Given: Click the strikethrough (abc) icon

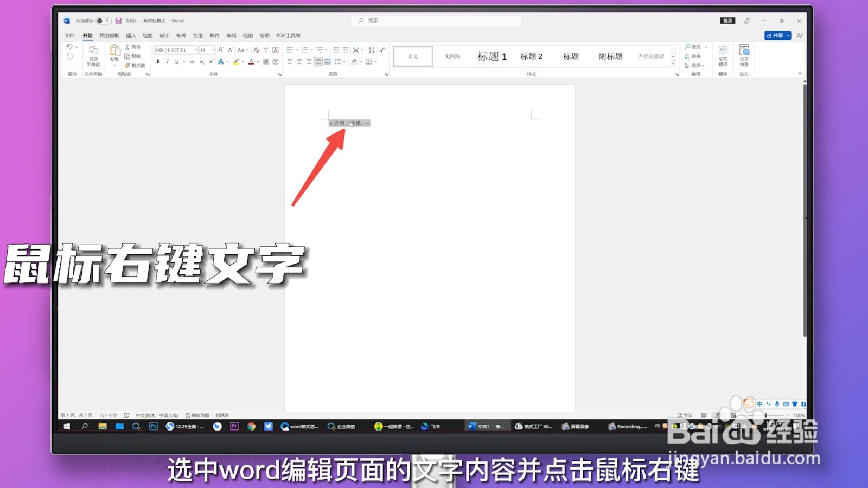Looking at the screenshot, I should [x=192, y=62].
